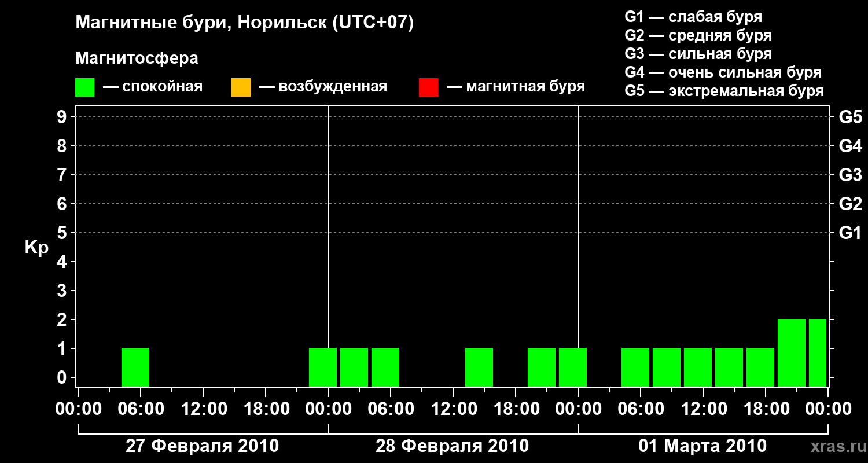Click the 'Kp' axis label
This screenshot has height=463, width=868.
(x=37, y=248)
